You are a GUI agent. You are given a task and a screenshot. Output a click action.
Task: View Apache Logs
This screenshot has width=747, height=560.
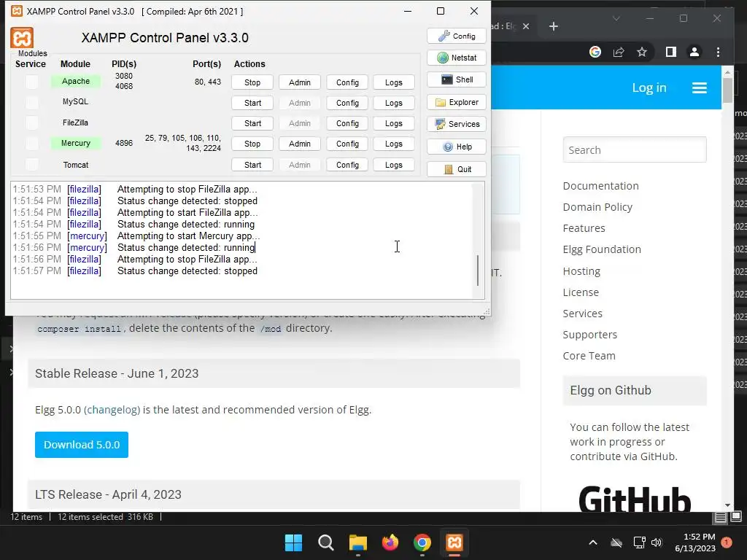[394, 82]
